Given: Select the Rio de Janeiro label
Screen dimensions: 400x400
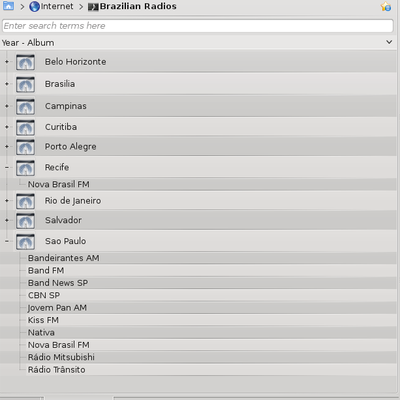Looking at the screenshot, I should (x=73, y=201).
